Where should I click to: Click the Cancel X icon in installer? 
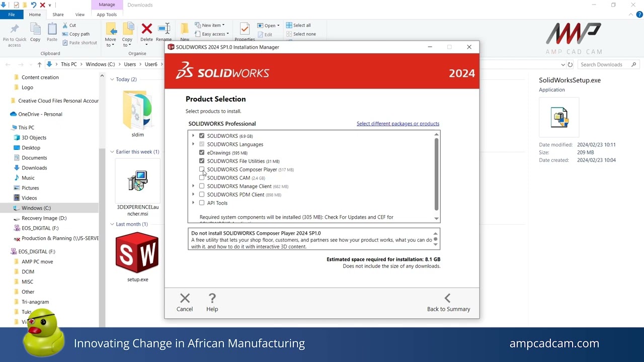[x=185, y=298]
